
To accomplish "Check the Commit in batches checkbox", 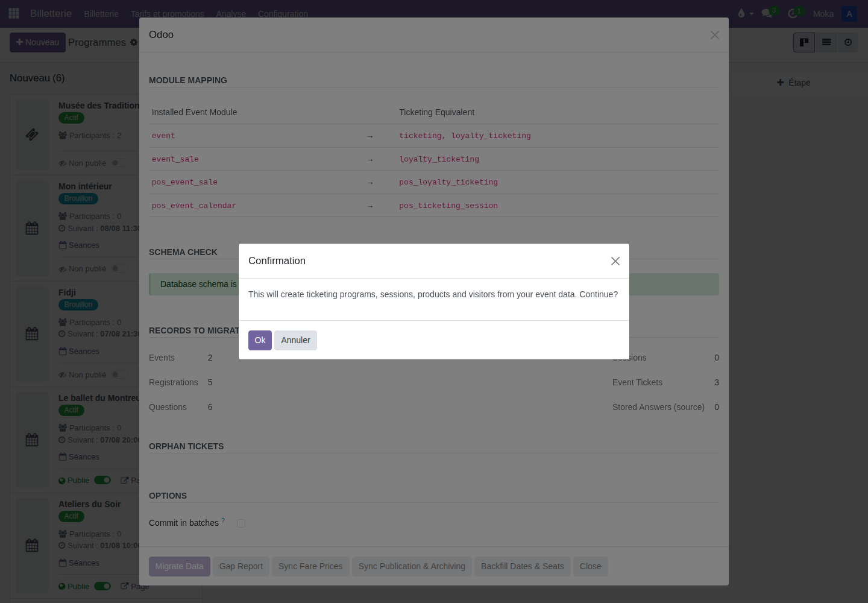I will coord(241,523).
